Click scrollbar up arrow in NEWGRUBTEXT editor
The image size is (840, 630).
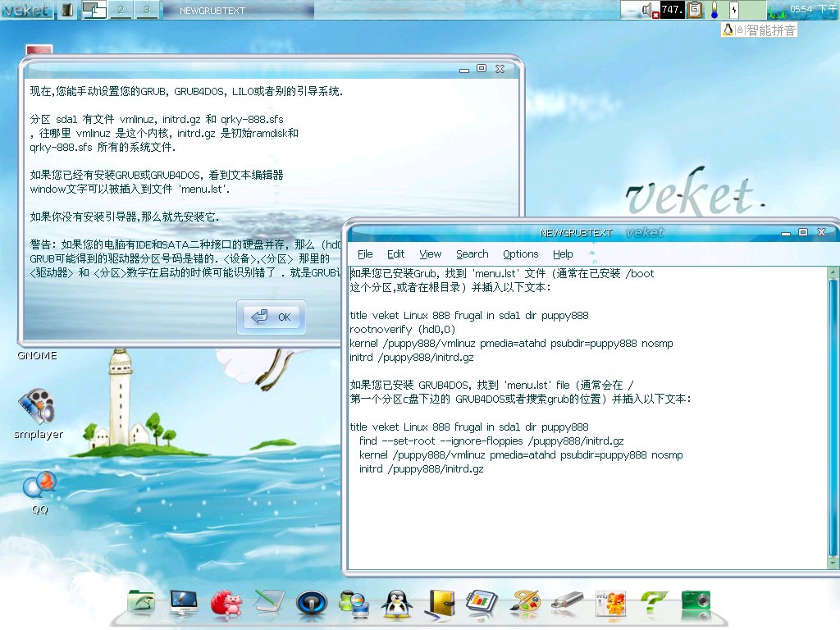click(833, 272)
